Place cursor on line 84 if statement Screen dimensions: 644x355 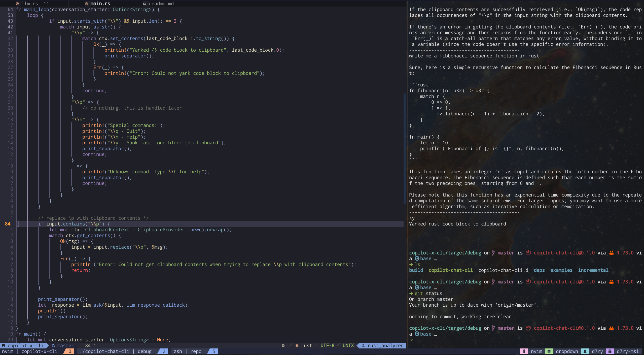click(41, 224)
